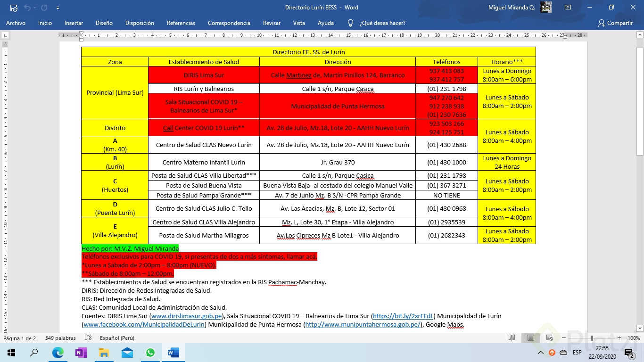
Task: Open the Mail app from taskbar
Action: (x=127, y=353)
